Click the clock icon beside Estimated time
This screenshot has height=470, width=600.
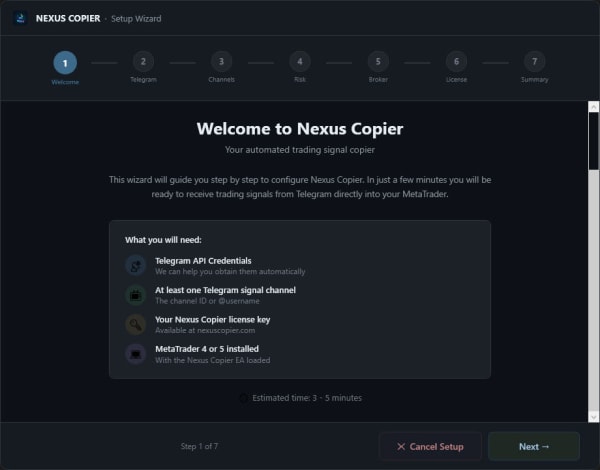click(243, 398)
